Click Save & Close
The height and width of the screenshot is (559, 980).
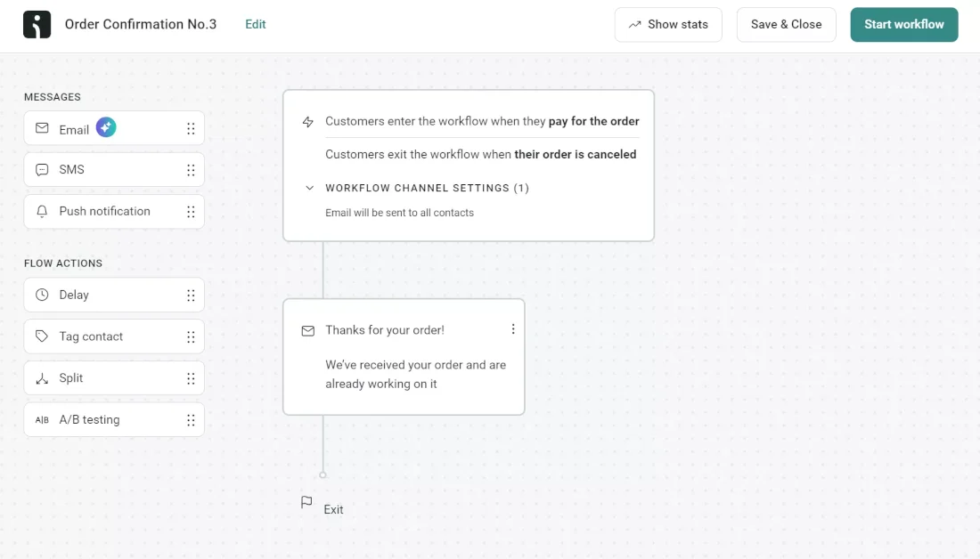(x=786, y=24)
